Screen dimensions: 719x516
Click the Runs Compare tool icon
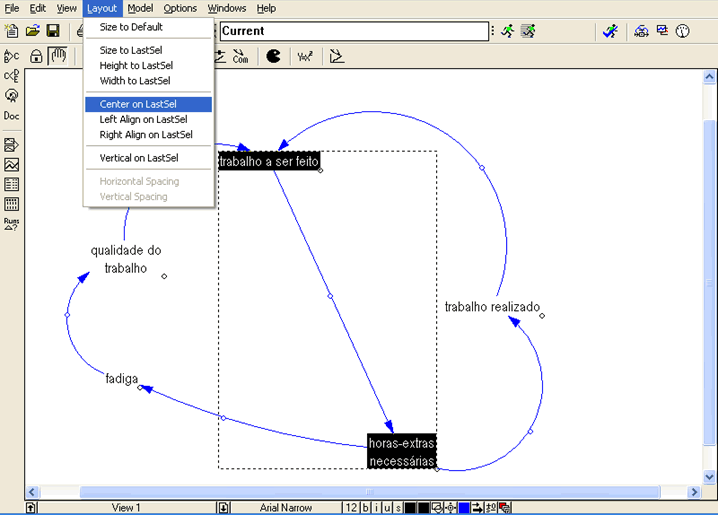coord(12,224)
